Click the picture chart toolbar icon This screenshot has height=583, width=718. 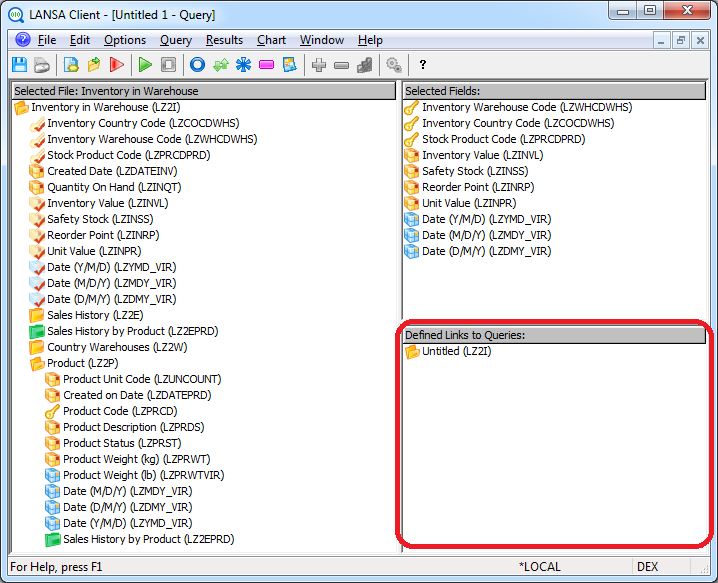pyautogui.click(x=289, y=65)
